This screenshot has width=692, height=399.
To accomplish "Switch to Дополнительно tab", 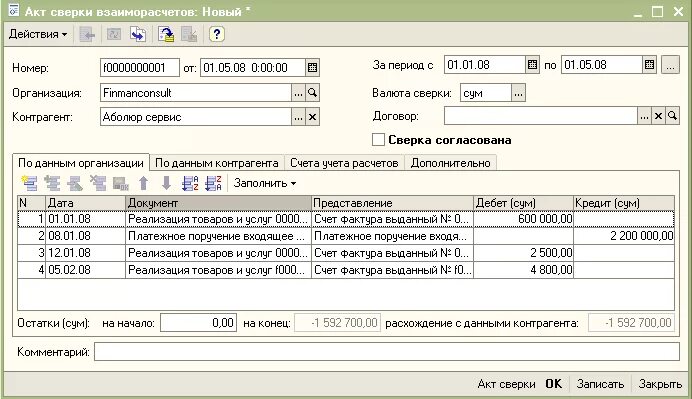I will [x=450, y=163].
